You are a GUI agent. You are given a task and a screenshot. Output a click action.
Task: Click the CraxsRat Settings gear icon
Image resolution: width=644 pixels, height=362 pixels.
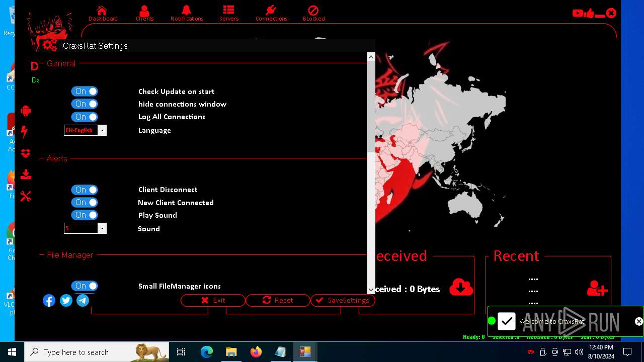49,46
